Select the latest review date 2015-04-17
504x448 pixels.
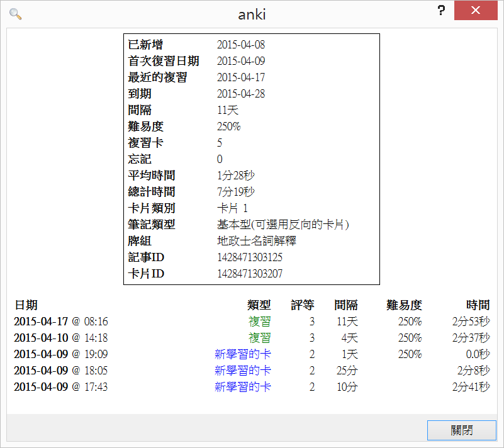(x=241, y=77)
